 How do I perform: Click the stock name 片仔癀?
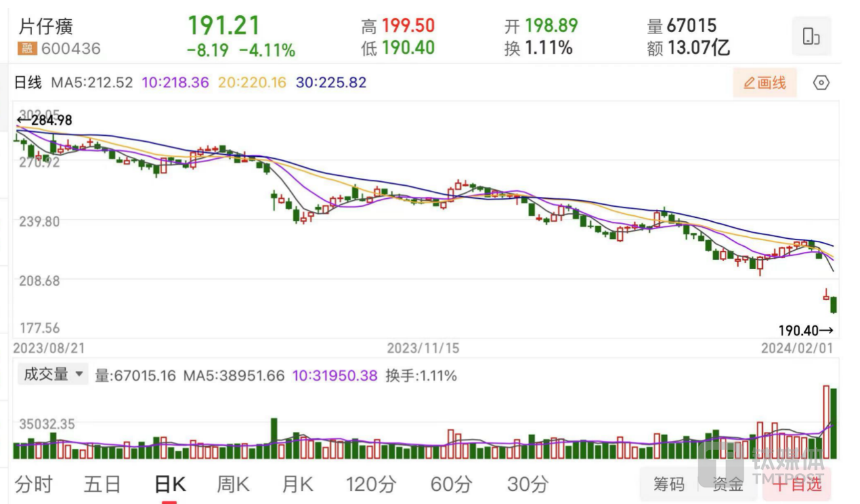pyautogui.click(x=46, y=27)
